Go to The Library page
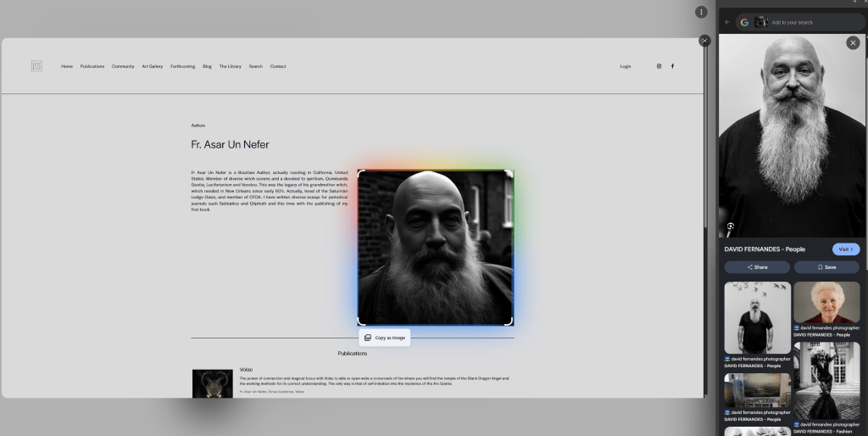The height and width of the screenshot is (436, 868). click(x=231, y=66)
